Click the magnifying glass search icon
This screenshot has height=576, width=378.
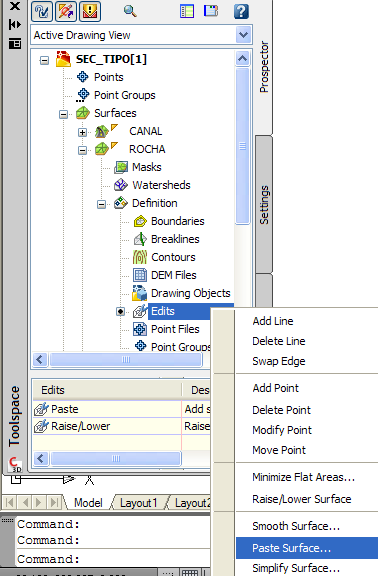click(130, 11)
